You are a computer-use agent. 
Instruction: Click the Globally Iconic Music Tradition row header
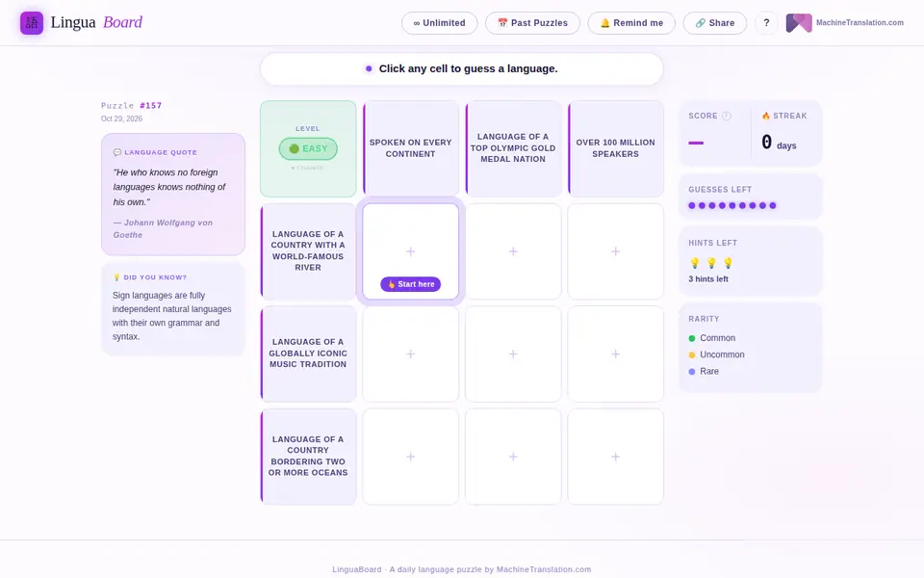pyautogui.click(x=308, y=354)
